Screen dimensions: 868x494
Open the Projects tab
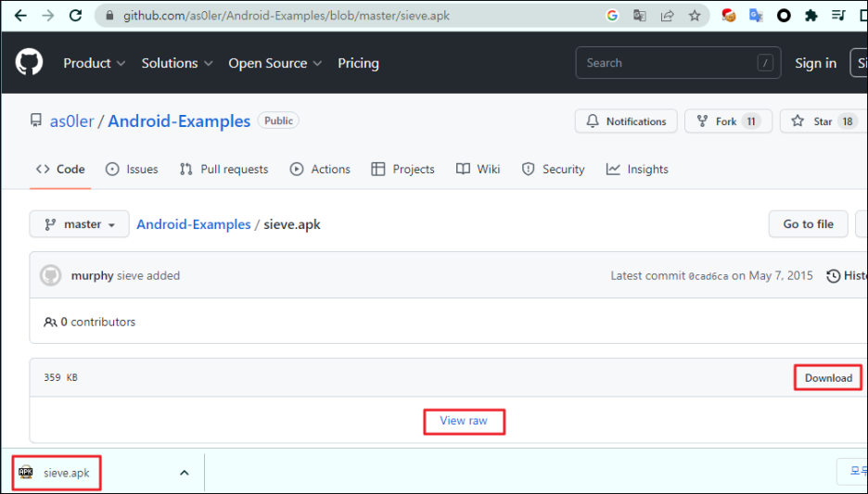pyautogui.click(x=403, y=170)
